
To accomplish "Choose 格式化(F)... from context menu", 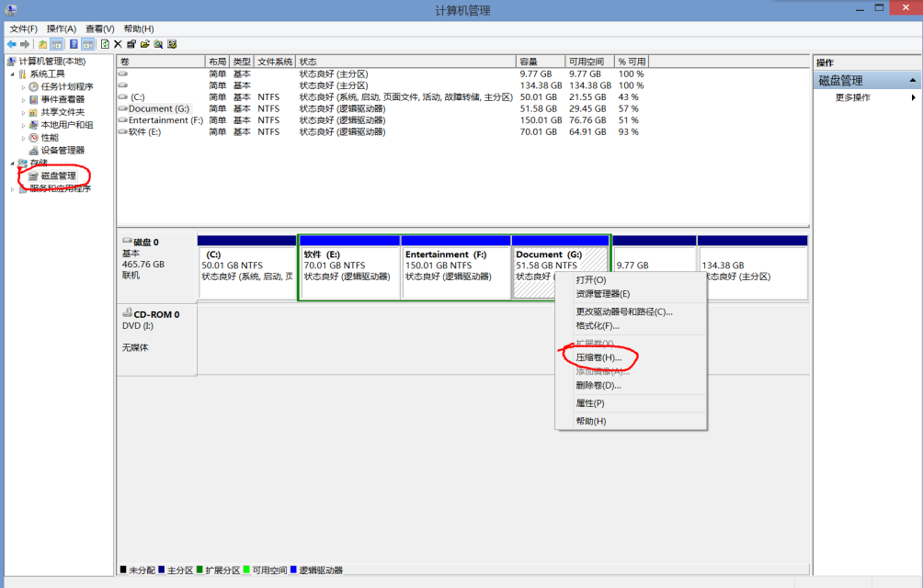I will pos(598,325).
